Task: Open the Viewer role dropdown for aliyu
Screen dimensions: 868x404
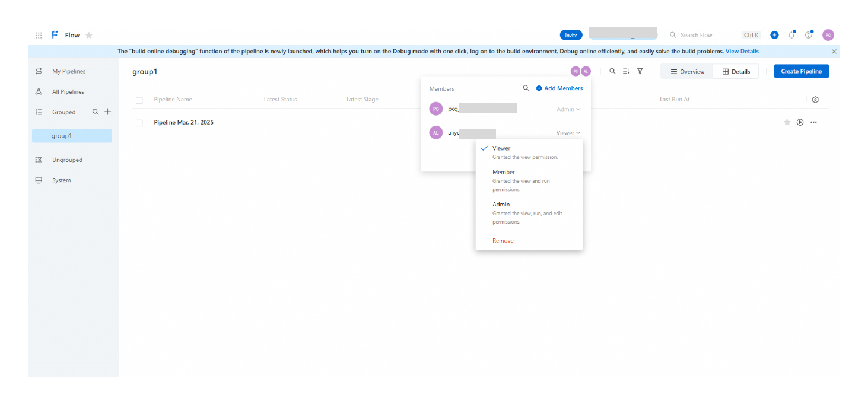Action: 568,133
